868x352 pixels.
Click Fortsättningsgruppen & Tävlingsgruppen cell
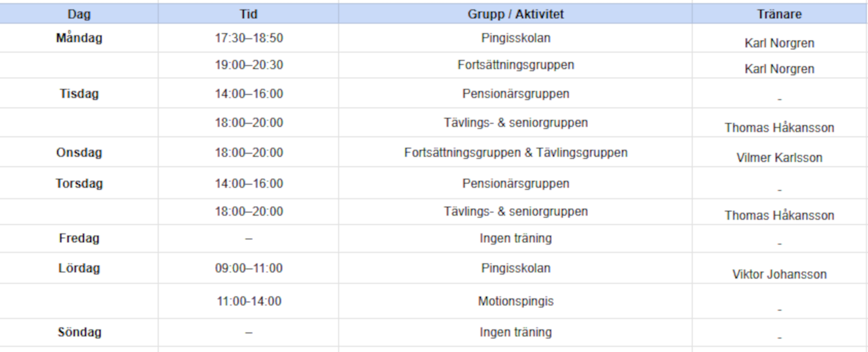tap(516, 153)
